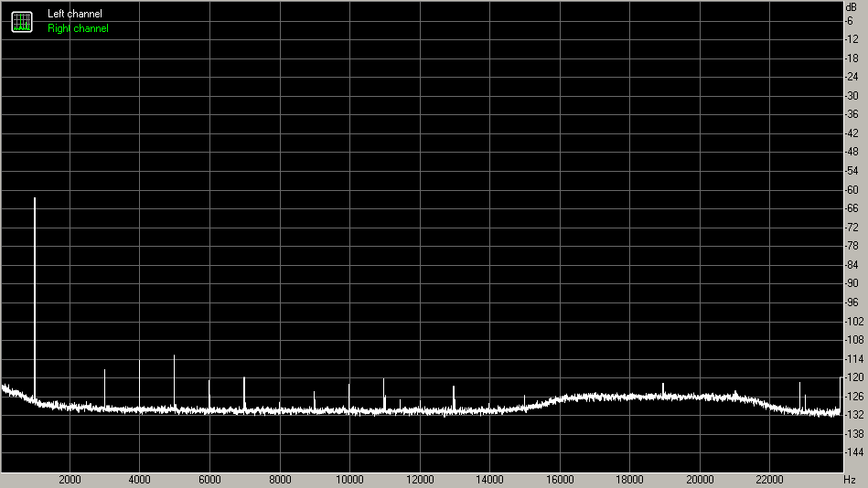868x488 pixels.
Task: Click the -30 dB scale label
Action: (x=852, y=96)
